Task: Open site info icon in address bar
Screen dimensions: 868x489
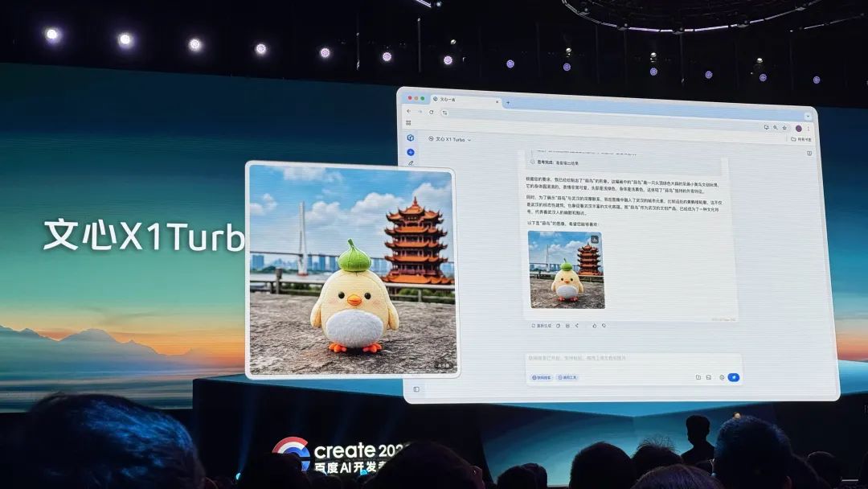Action: click(x=444, y=113)
